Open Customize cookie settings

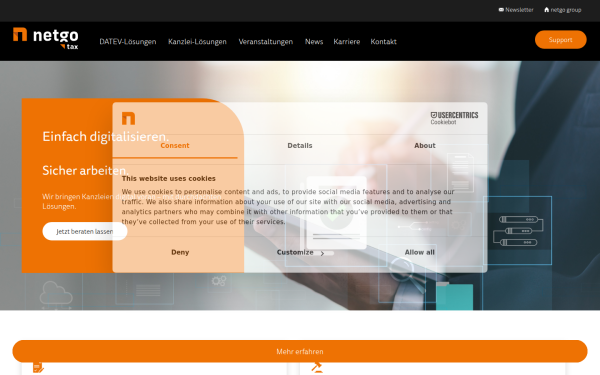click(300, 253)
